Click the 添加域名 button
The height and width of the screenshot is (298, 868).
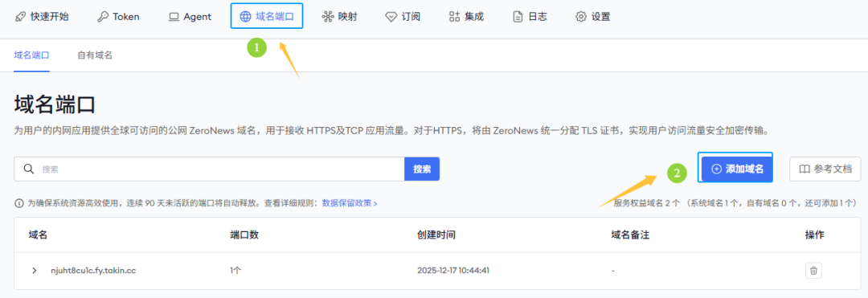[x=737, y=169]
